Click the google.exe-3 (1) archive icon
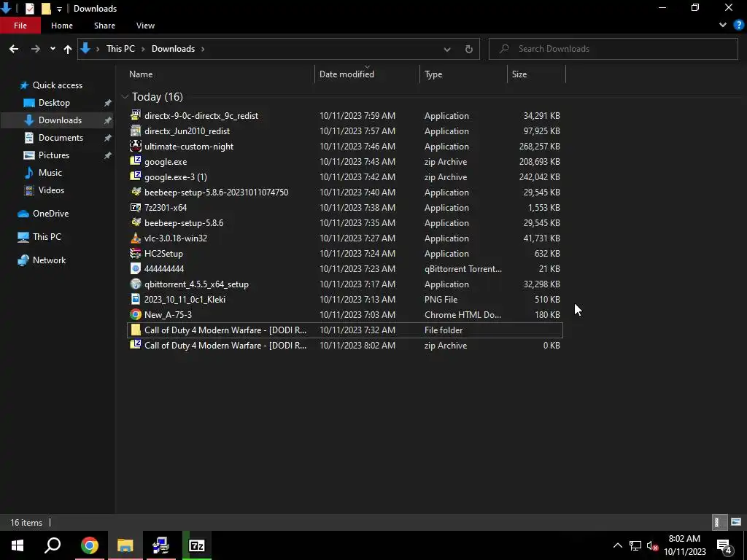Screen dimensions: 747x560 point(136,176)
